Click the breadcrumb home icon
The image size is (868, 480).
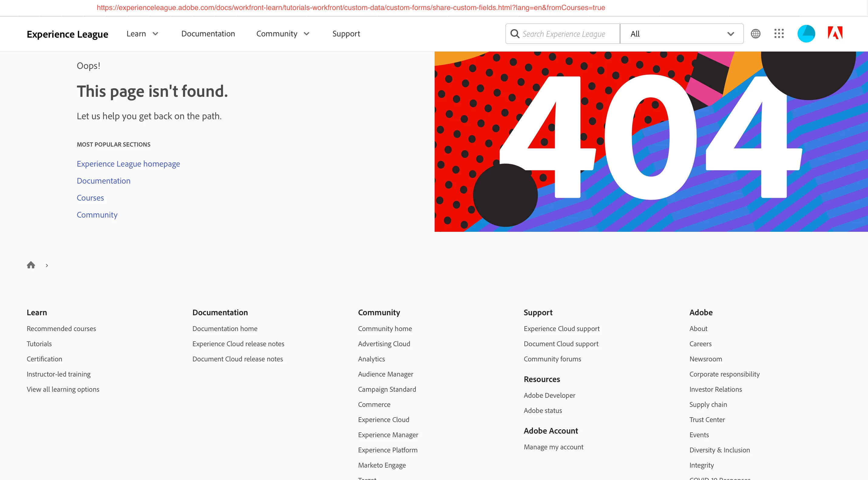pyautogui.click(x=31, y=265)
